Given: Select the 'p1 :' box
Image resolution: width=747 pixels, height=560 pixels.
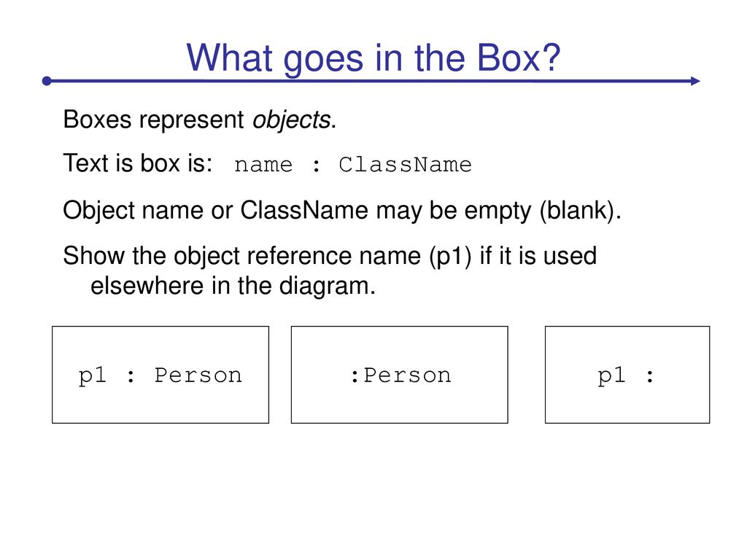Looking at the screenshot, I should (627, 375).
